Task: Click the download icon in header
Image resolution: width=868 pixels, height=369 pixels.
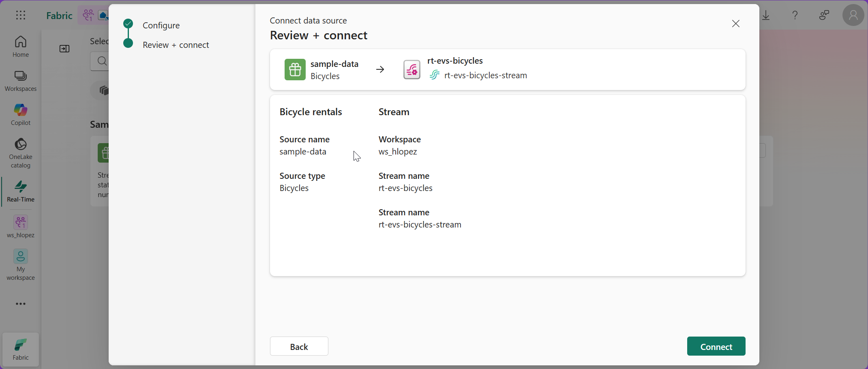Action: click(x=766, y=15)
